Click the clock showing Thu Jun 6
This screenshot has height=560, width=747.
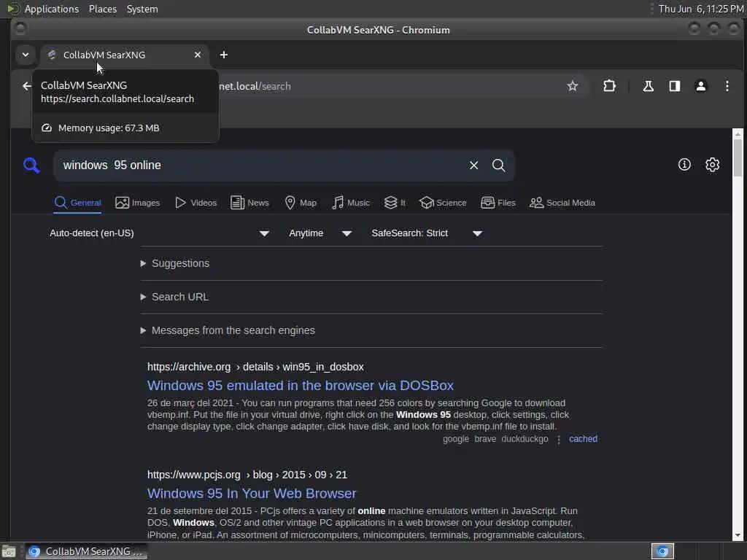point(701,9)
